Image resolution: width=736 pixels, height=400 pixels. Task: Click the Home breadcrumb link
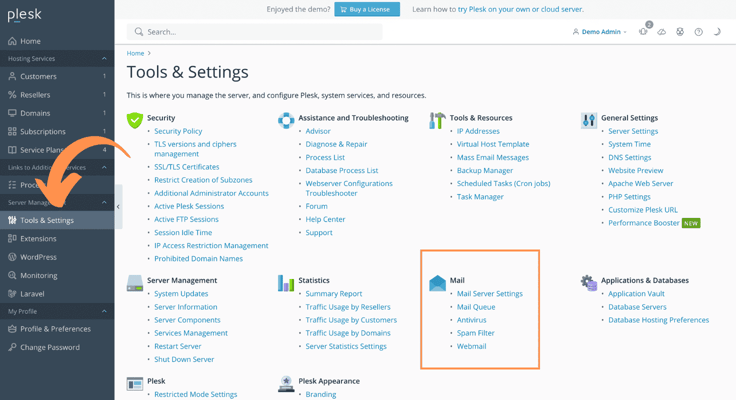coord(135,54)
